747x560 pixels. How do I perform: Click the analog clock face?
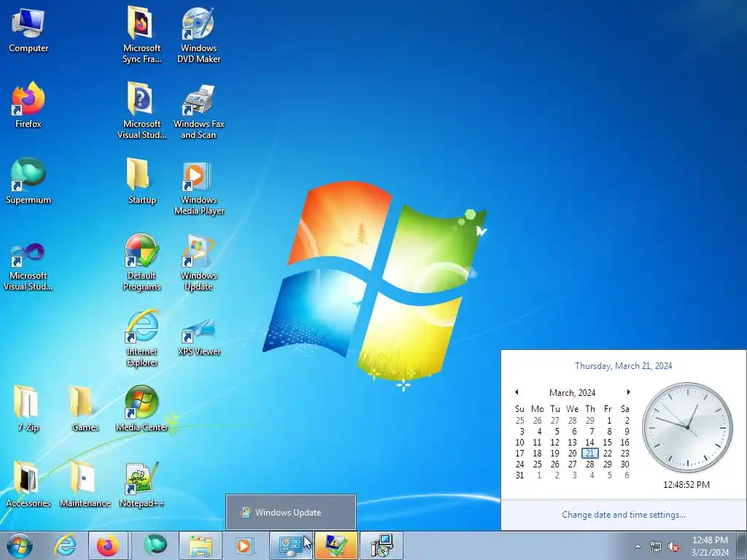coord(687,427)
